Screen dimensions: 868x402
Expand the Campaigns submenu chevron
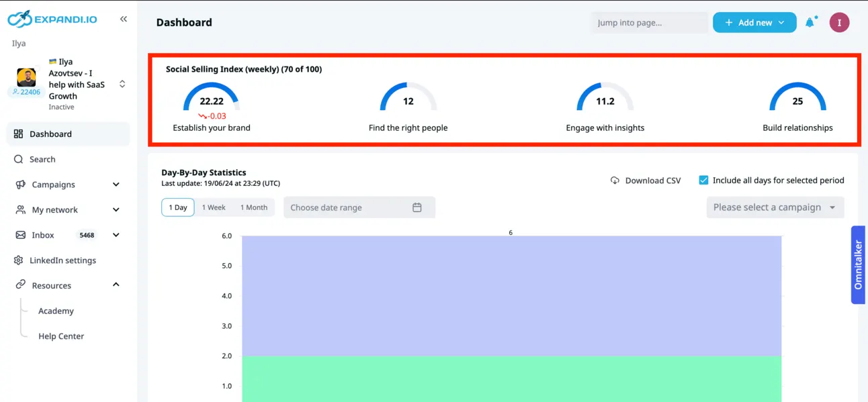tap(116, 185)
